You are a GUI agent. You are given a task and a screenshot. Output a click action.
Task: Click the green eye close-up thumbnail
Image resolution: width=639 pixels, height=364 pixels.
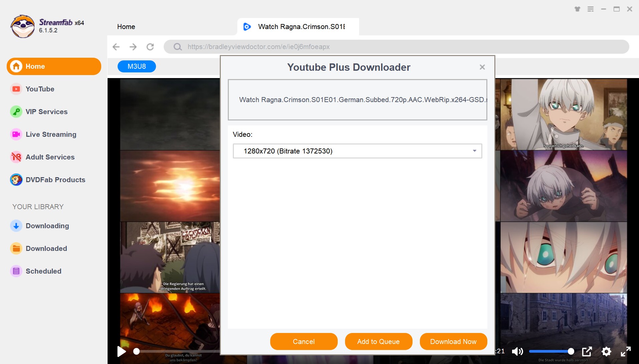[564, 257]
